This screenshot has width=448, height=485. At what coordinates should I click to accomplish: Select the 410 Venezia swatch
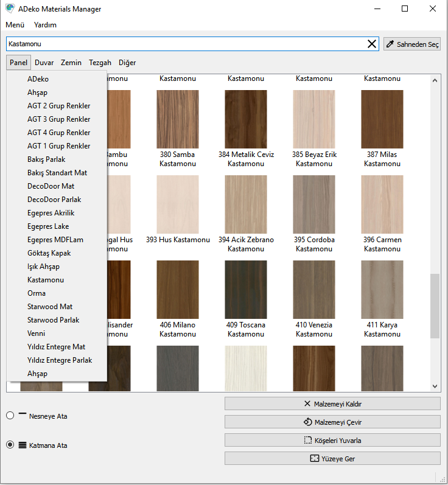click(x=314, y=290)
